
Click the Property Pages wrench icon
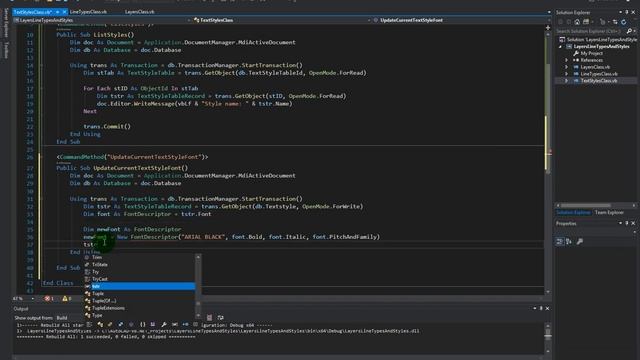(580, 242)
